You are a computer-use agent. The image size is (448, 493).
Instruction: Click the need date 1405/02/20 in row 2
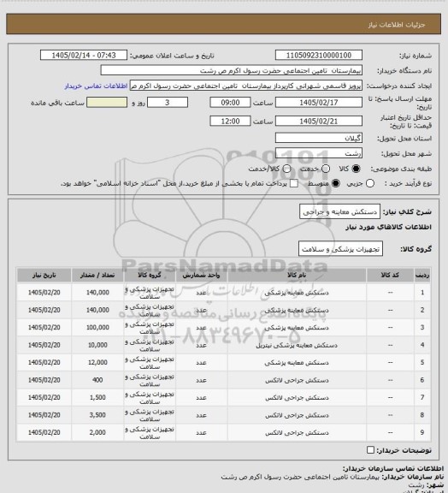tap(44, 310)
